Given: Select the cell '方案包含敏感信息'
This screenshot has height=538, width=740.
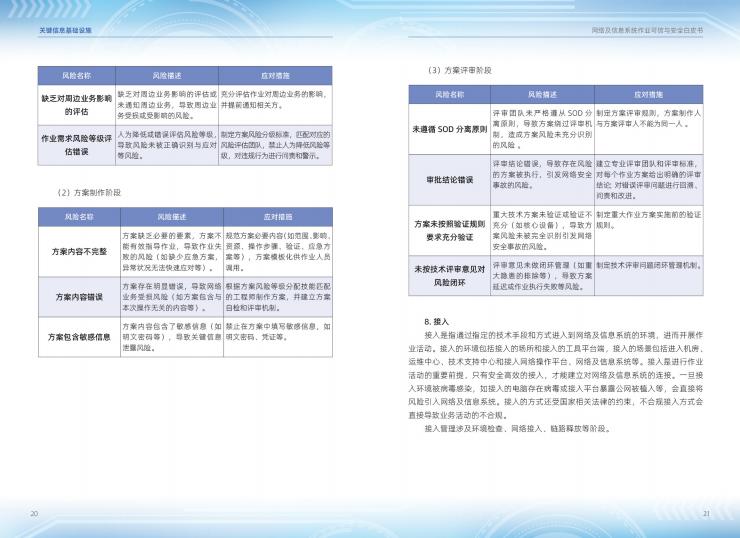Looking at the screenshot, I should click(x=79, y=337).
